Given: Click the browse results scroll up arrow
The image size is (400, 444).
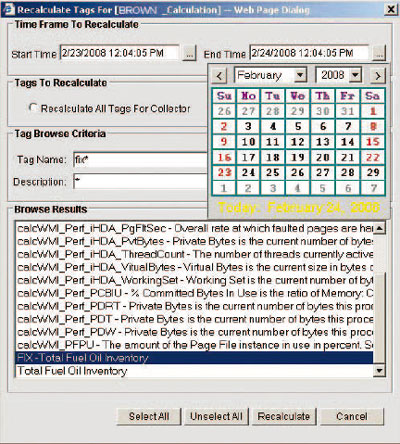Looking at the screenshot, I should coord(379,228).
